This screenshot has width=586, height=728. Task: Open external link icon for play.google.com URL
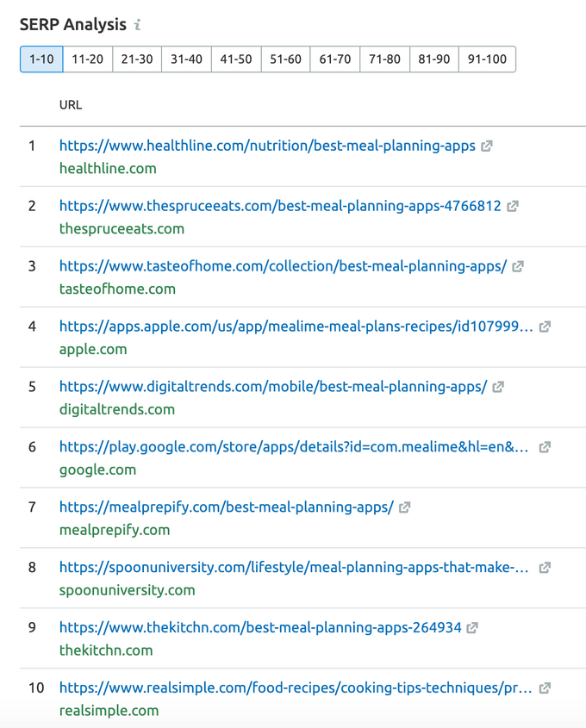pyautogui.click(x=545, y=447)
